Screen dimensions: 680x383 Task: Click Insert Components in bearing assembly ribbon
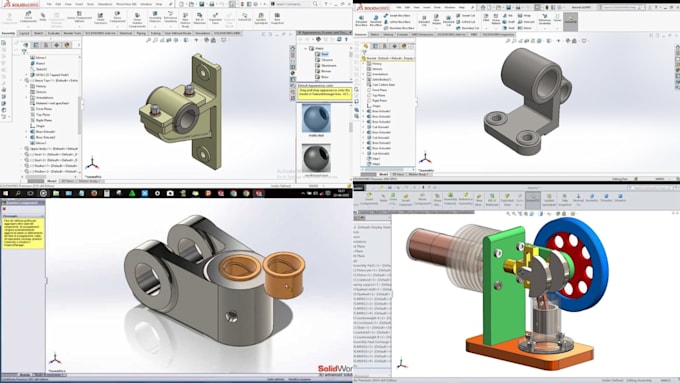point(28,17)
